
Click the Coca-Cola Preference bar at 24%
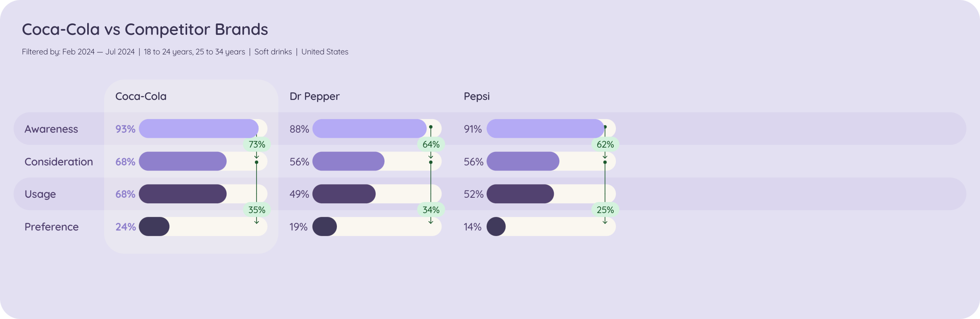point(154,227)
